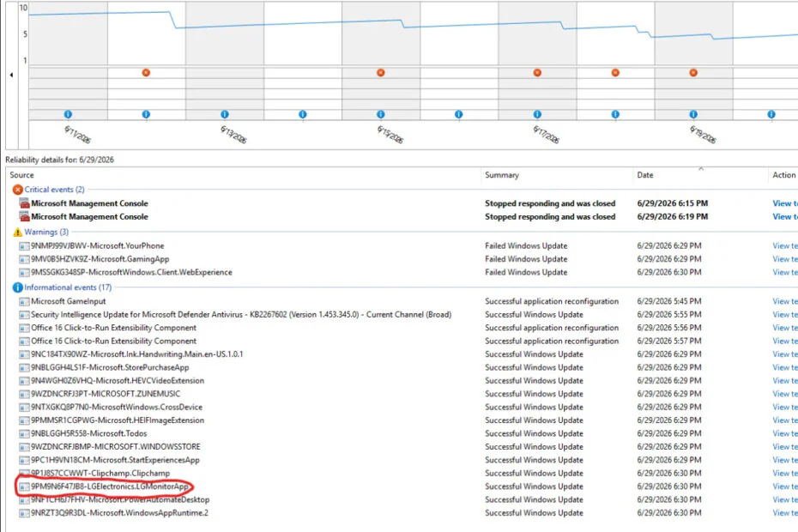The image size is (798, 532).
Task: Select information marker between 6/13 and 6/15 columns
Action: click(x=303, y=114)
